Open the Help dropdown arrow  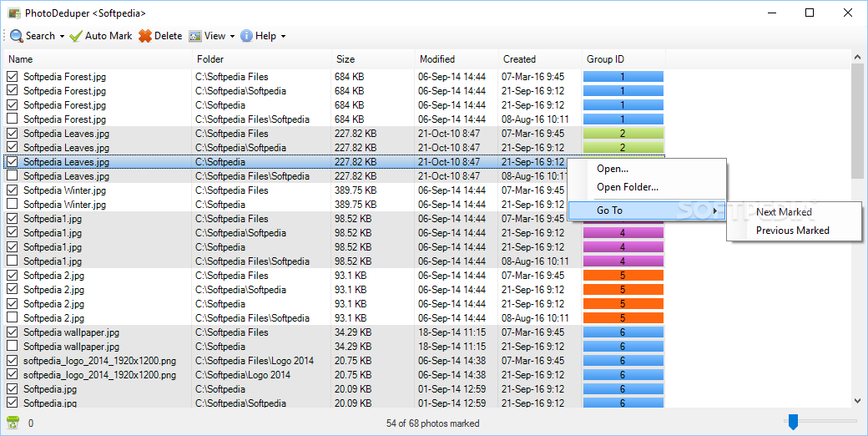pyautogui.click(x=284, y=37)
